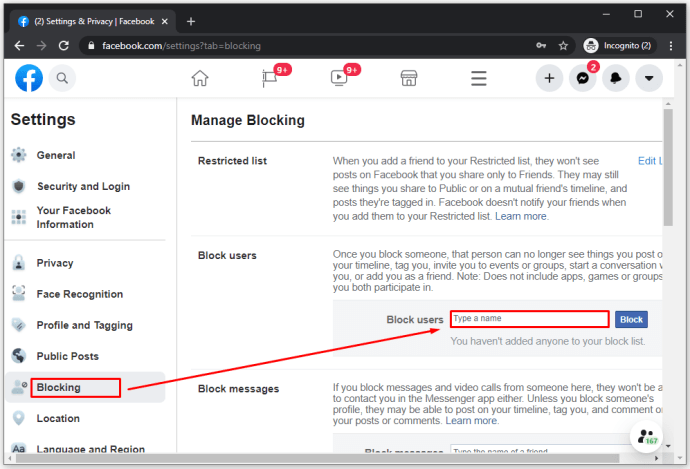Click the browser forward arrow
Image resolution: width=690 pixels, height=469 pixels.
point(41,46)
